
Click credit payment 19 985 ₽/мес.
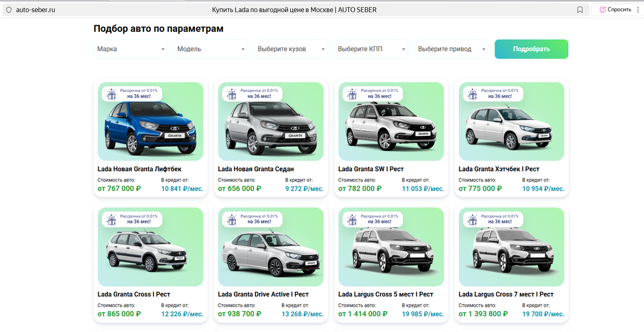[423, 314]
